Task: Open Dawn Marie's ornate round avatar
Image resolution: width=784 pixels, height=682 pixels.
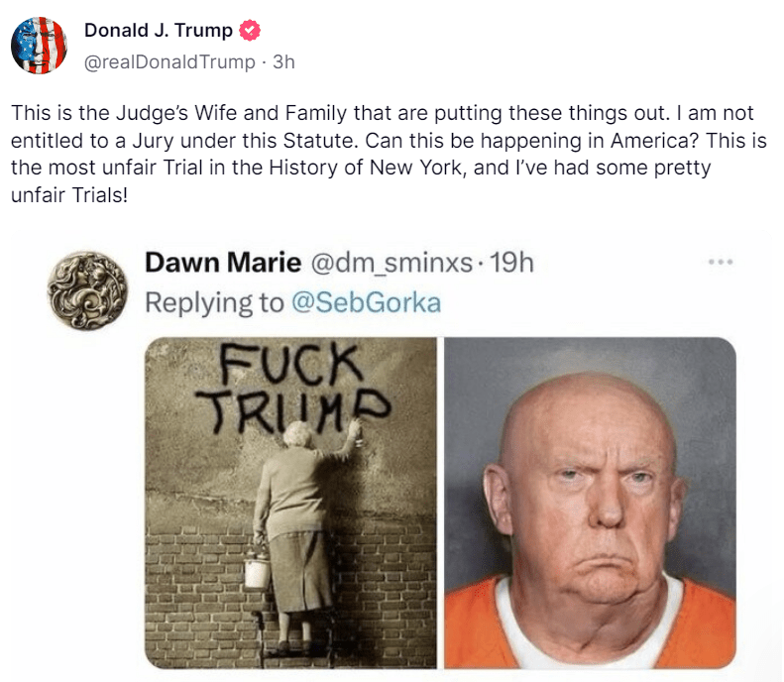Action: tap(87, 290)
